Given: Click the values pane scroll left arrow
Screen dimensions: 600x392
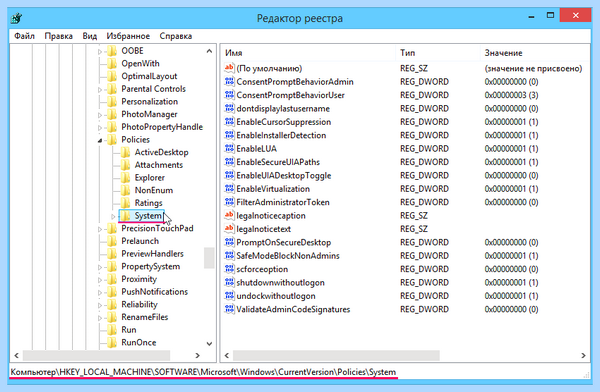Looking at the screenshot, I should pos(227,356).
